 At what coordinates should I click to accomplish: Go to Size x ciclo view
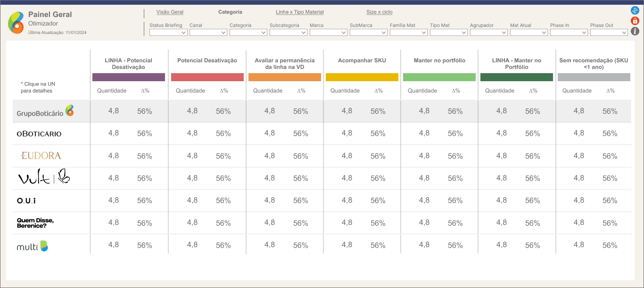click(x=379, y=12)
